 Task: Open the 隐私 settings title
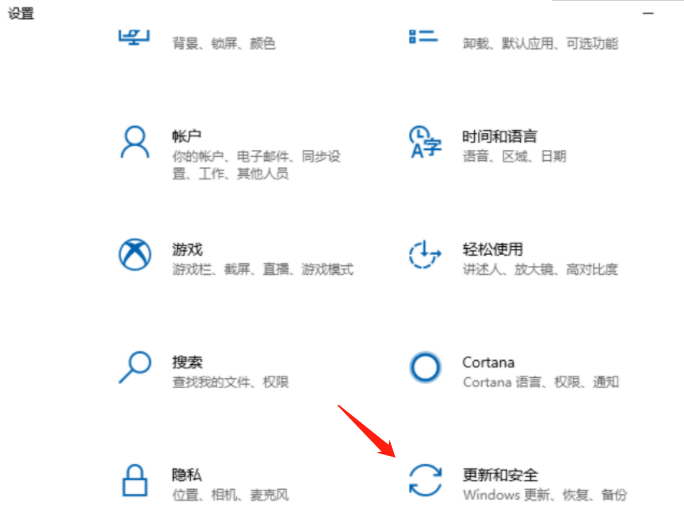pyautogui.click(x=187, y=475)
